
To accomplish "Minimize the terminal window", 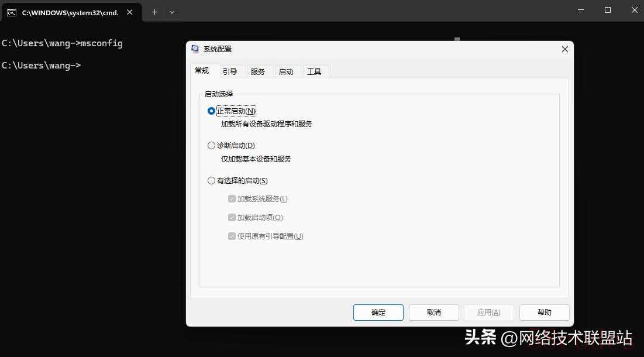I will pyautogui.click(x=580, y=10).
